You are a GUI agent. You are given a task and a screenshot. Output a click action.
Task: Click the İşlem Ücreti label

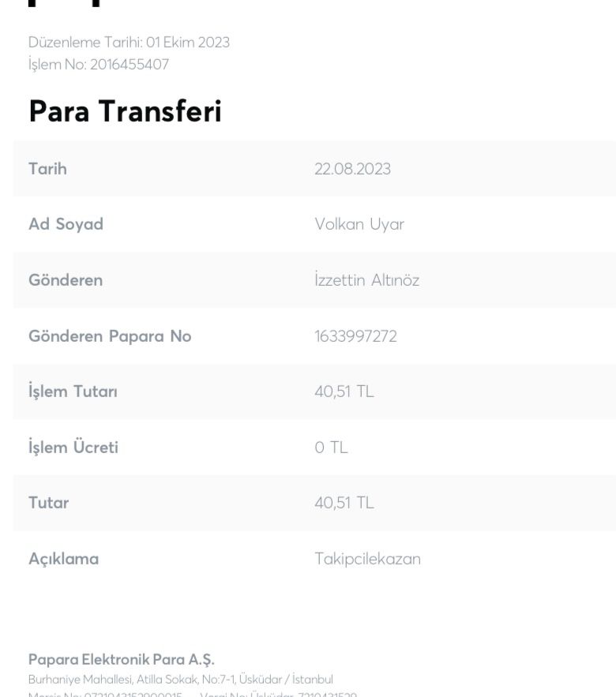pos(73,447)
